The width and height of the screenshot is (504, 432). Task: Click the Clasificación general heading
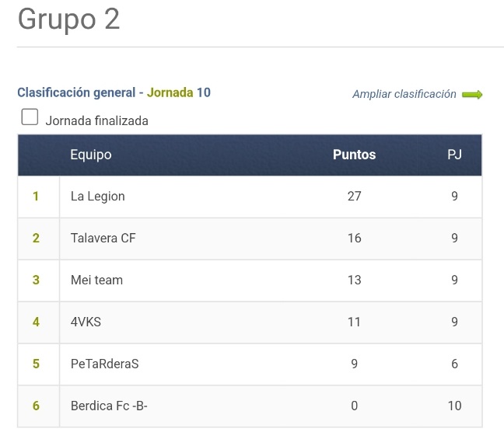coord(76,92)
